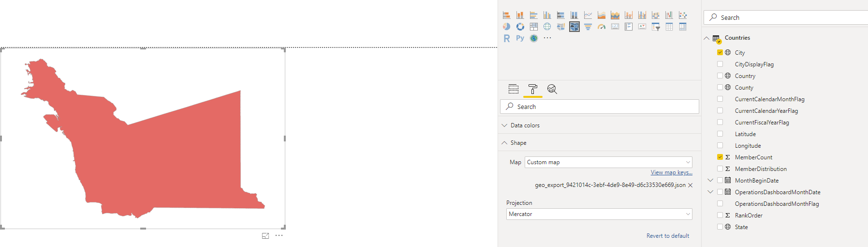Focus the Fields pane Search box
The width and height of the screenshot is (868, 247).
tap(786, 17)
